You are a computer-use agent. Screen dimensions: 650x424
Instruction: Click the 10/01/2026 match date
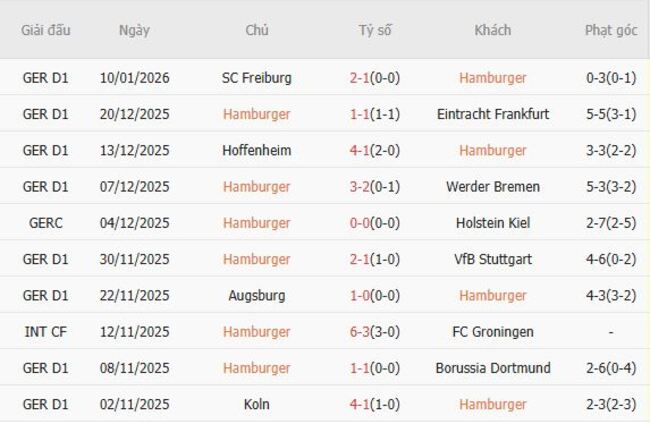point(134,78)
